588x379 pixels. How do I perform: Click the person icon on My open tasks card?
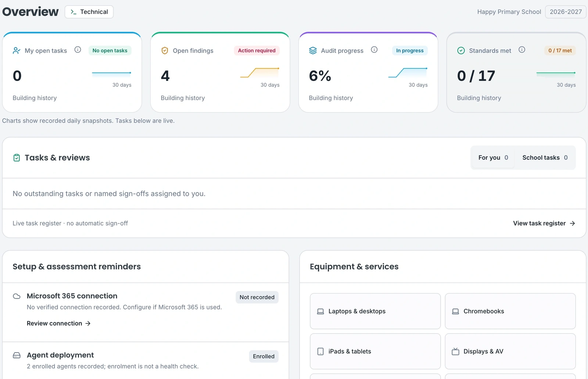[17, 50]
